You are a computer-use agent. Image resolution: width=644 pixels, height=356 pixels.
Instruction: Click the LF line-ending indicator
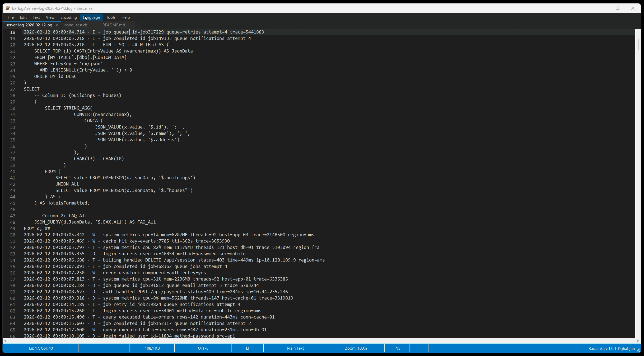pos(247,348)
